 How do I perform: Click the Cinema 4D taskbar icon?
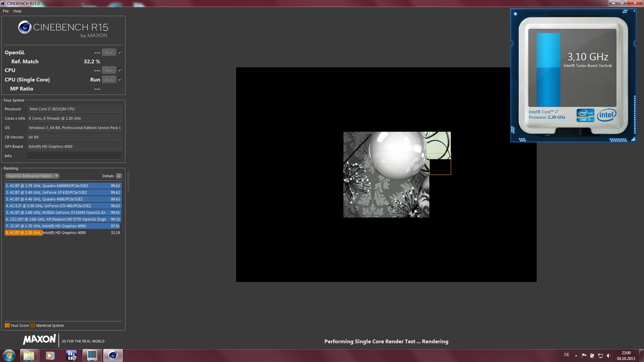click(x=113, y=355)
